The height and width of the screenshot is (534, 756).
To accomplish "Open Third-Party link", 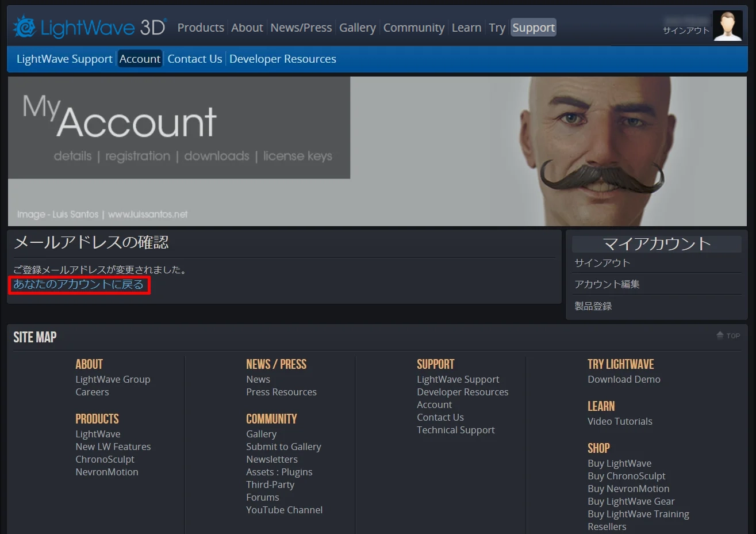I will point(270,485).
